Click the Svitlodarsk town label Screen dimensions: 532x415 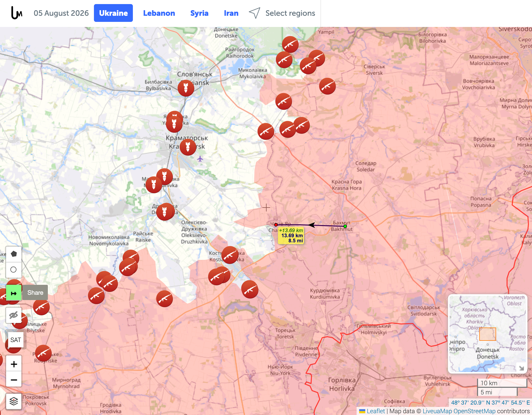424,310
